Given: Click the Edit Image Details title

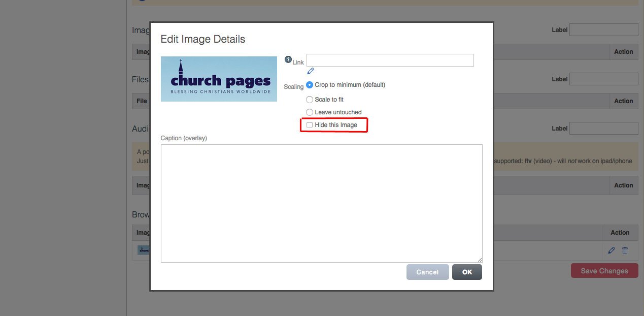Looking at the screenshot, I should (x=203, y=39).
